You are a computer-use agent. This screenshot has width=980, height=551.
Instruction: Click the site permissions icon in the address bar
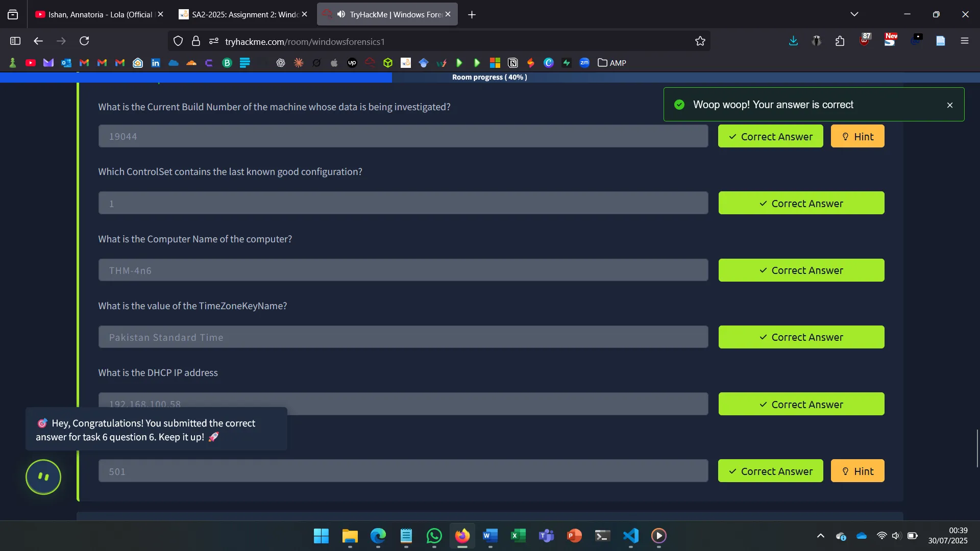(214, 41)
